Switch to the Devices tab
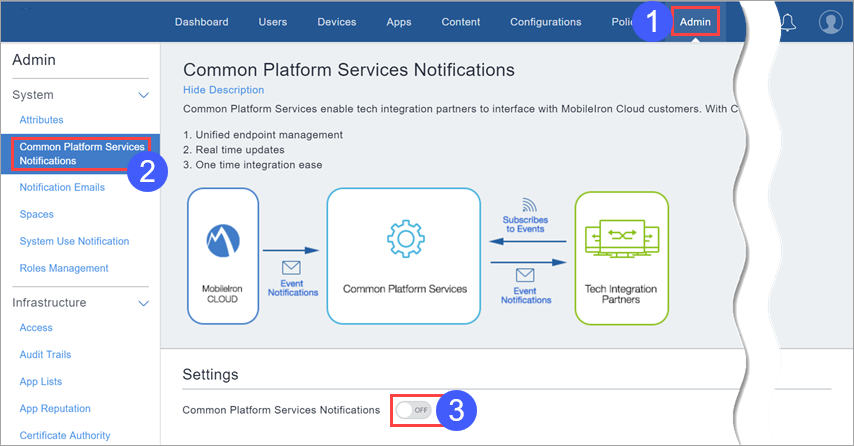The image size is (854, 446). pyautogui.click(x=337, y=22)
